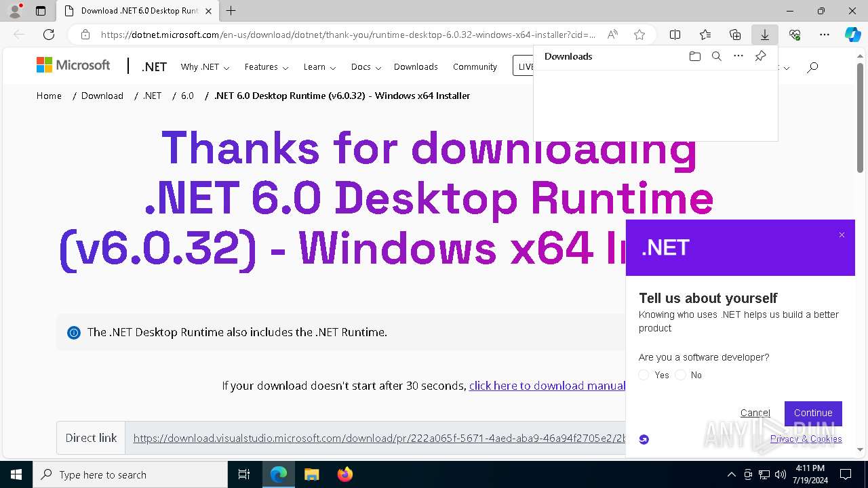
Task: Open the Collections panel
Action: tap(735, 35)
